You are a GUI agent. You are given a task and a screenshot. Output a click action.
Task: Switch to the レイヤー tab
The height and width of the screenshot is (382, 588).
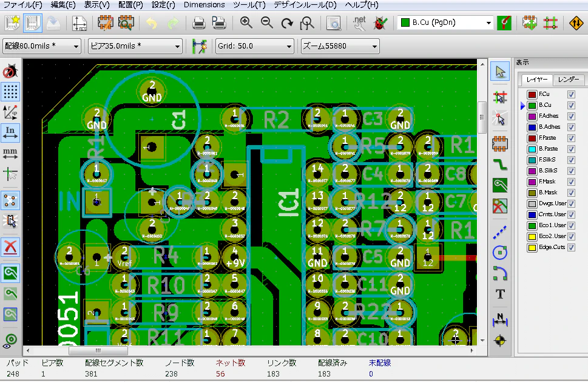537,80
